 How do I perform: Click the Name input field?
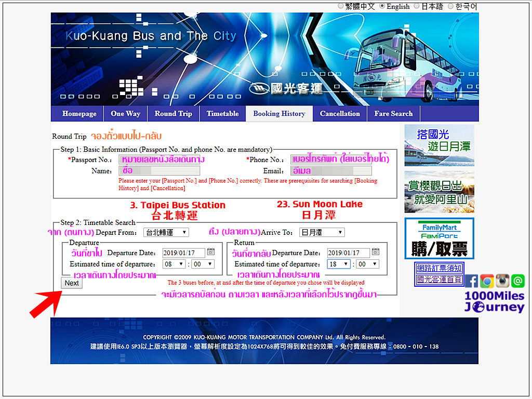[x=159, y=170]
